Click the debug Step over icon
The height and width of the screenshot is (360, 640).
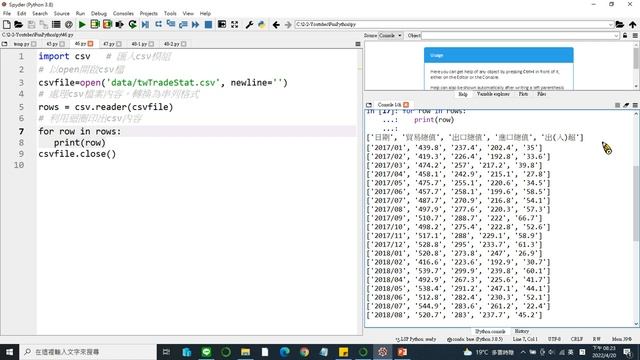point(158,24)
